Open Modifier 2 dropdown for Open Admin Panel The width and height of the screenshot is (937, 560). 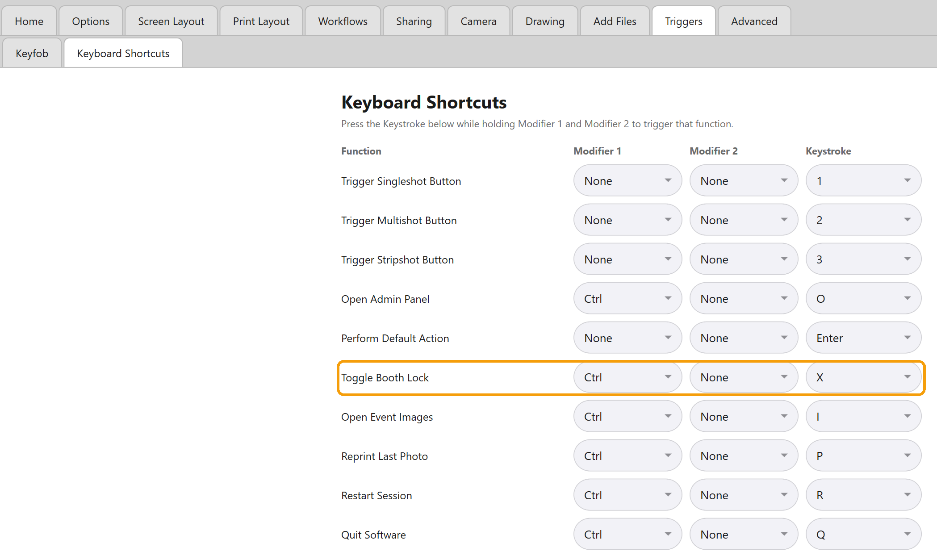[x=744, y=298]
